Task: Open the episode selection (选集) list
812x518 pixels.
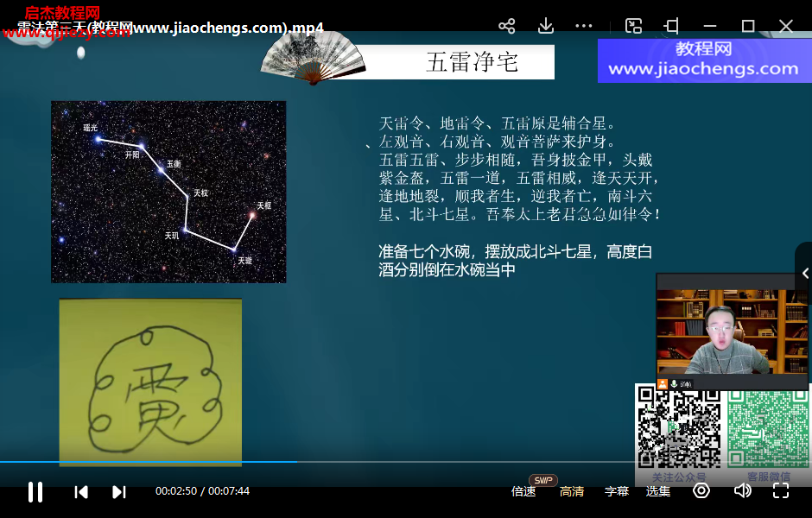Action: pyautogui.click(x=657, y=491)
